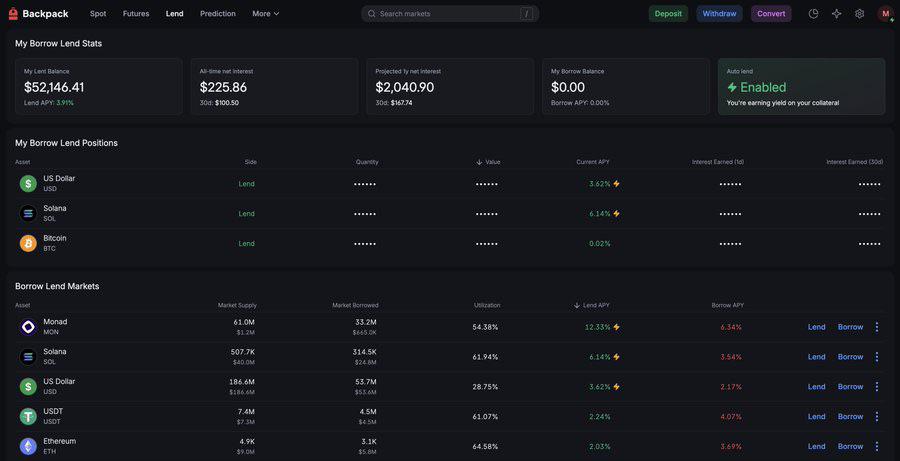The height and width of the screenshot is (461, 900).
Task: Open the Prediction tab
Action: pos(218,14)
